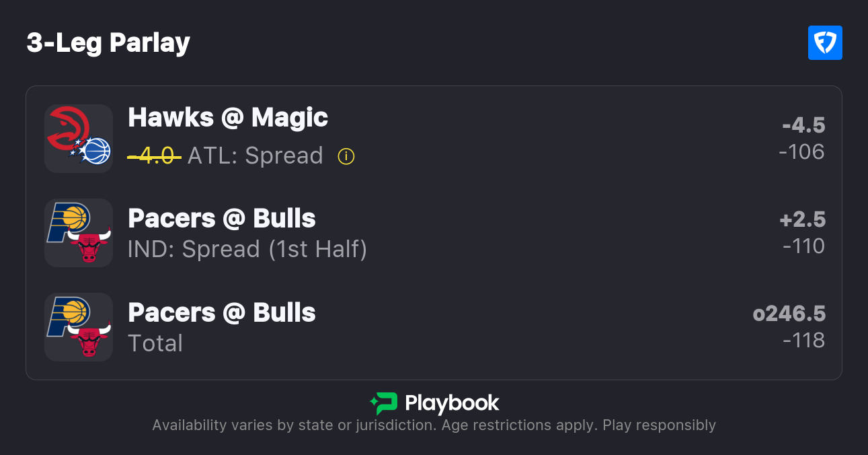Open the Pacers @ Bulls title above Total

pyautogui.click(x=222, y=313)
